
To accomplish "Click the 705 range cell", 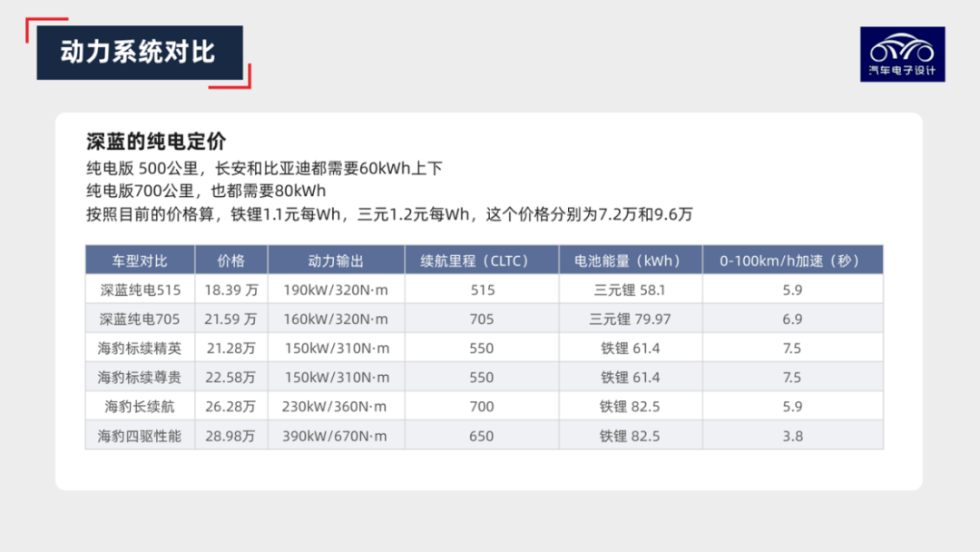I will click(482, 319).
